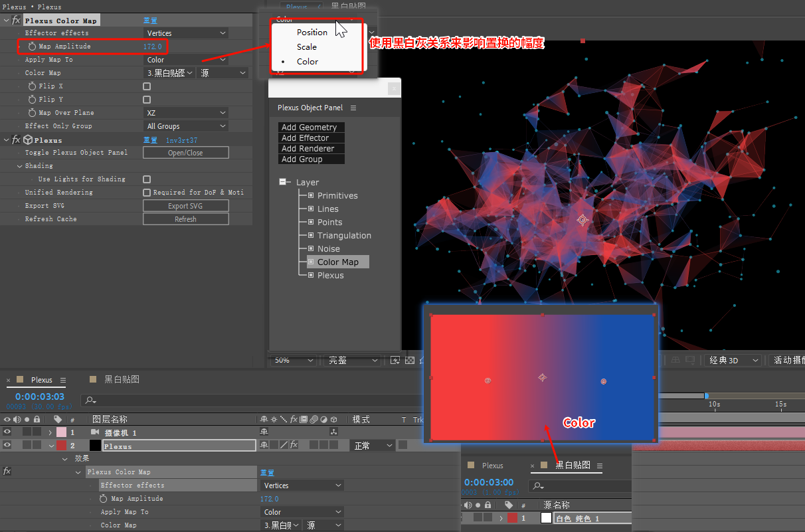Select Color in the Apply Map To menu
Image resolution: width=805 pixels, height=532 pixels.
click(308, 61)
